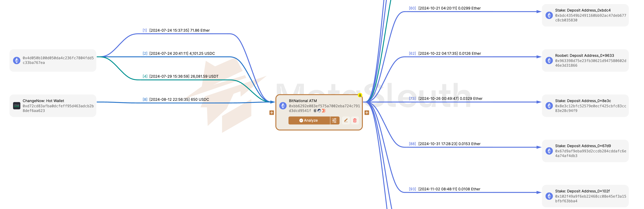
Task: Open the dark chart explorer icon
Action: (319, 111)
